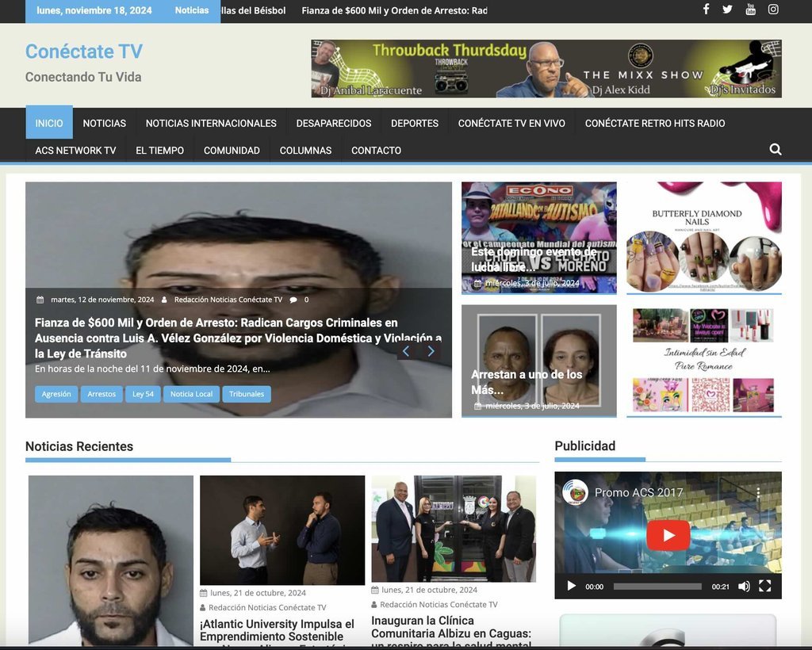Click the martes, 12 de noviembre, 2024 date

point(102,300)
